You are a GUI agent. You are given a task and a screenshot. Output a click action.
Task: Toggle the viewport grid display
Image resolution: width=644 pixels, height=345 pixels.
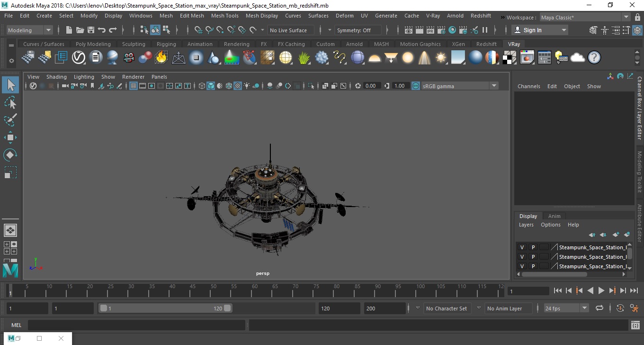pos(134,86)
